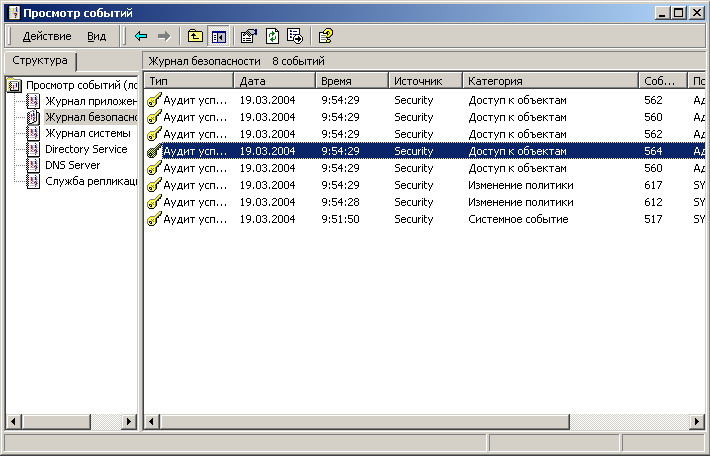The image size is (710, 456).
Task: Select Журнал безопасности in the tree
Action: [x=91, y=117]
